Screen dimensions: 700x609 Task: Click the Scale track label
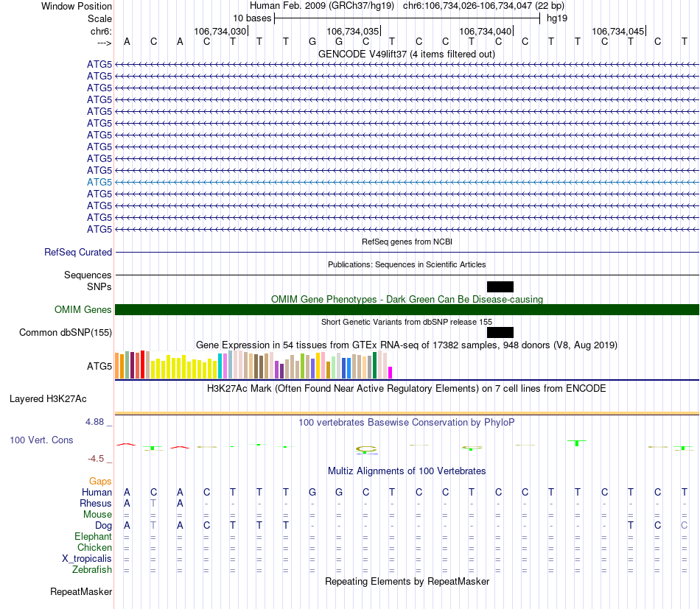[x=99, y=18]
